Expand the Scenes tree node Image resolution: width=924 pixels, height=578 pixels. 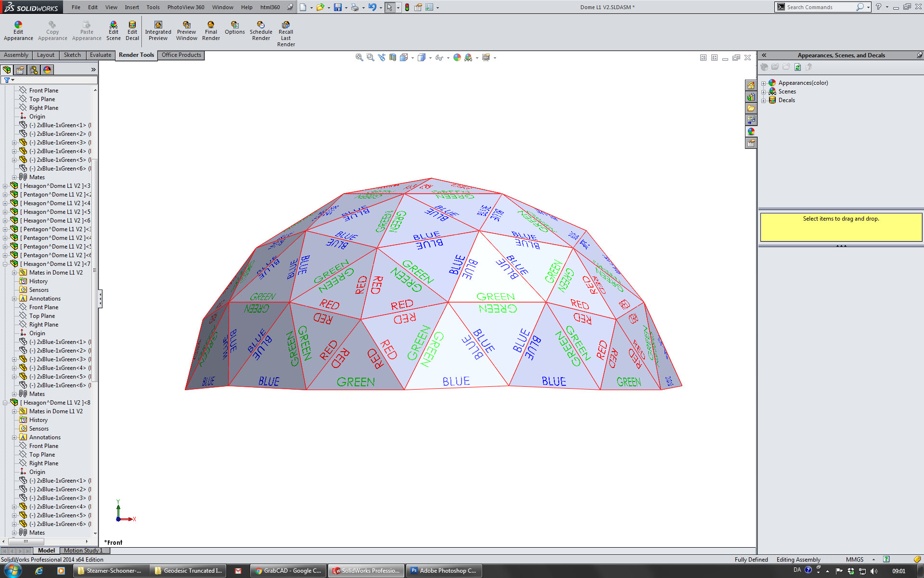pos(763,92)
